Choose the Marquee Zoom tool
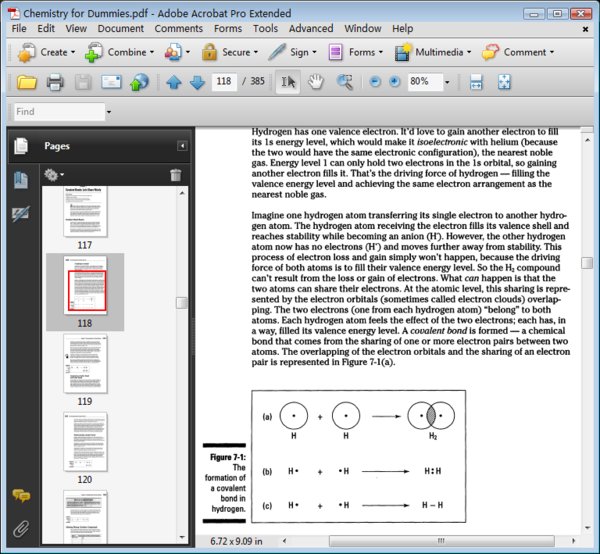The image size is (600, 554). [345, 82]
